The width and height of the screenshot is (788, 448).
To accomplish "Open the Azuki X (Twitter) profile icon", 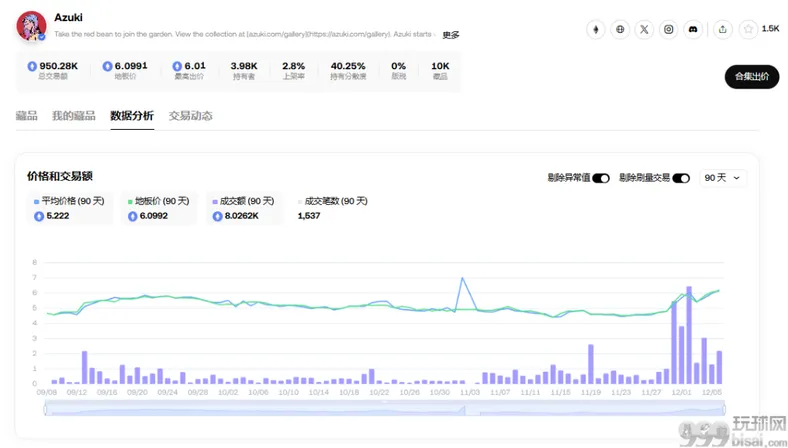I will 644,29.
